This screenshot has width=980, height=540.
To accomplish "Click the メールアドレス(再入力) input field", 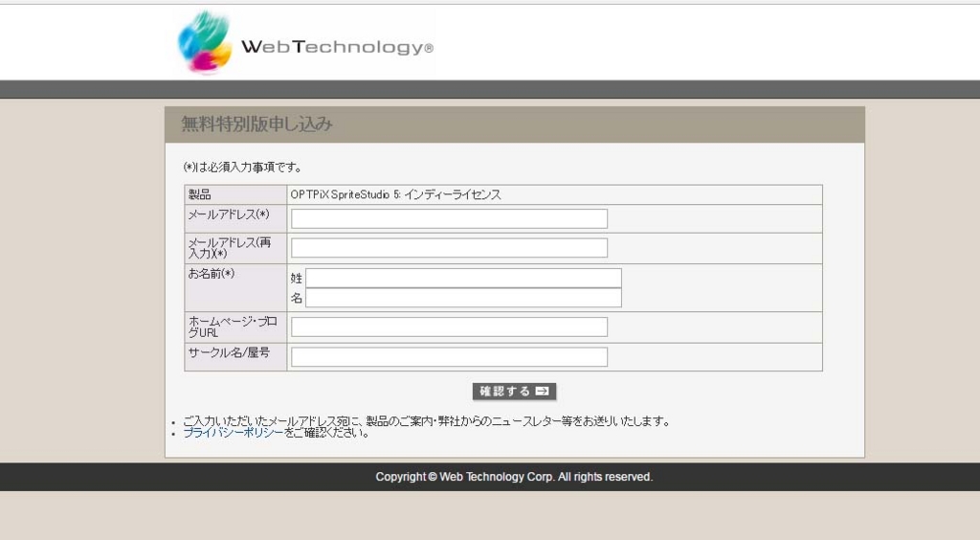I will (x=449, y=247).
